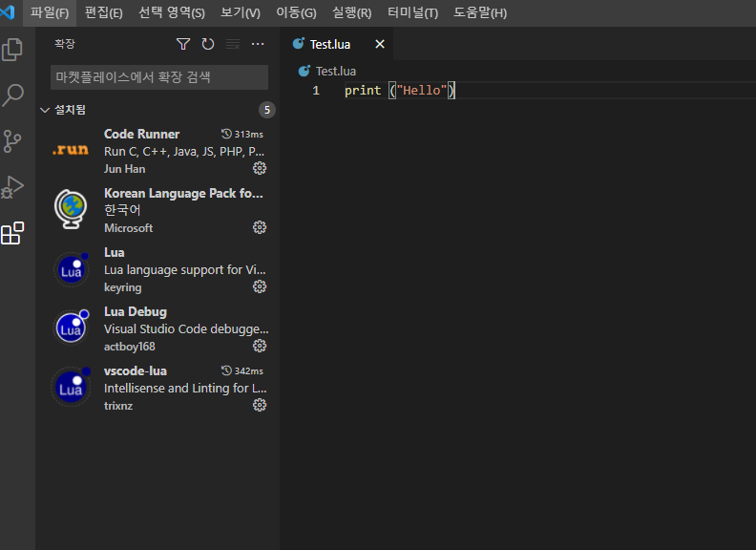Open the 터미널(T) menu

pyautogui.click(x=412, y=13)
